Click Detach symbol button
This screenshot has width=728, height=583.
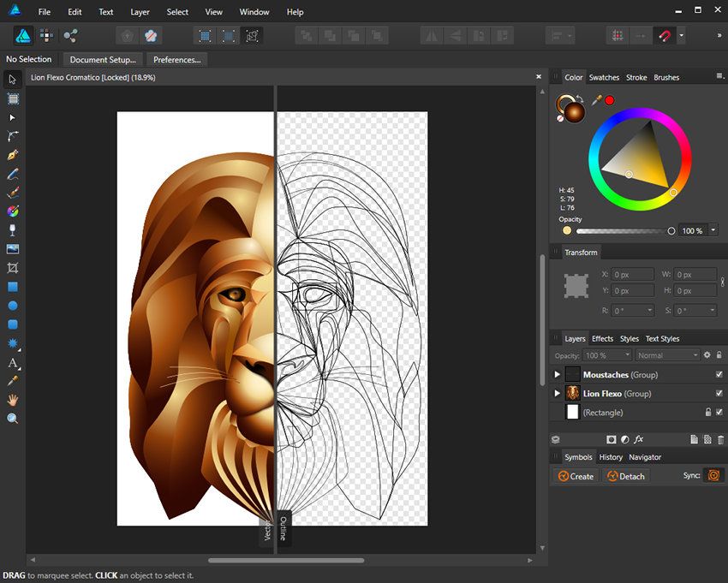pyautogui.click(x=626, y=476)
